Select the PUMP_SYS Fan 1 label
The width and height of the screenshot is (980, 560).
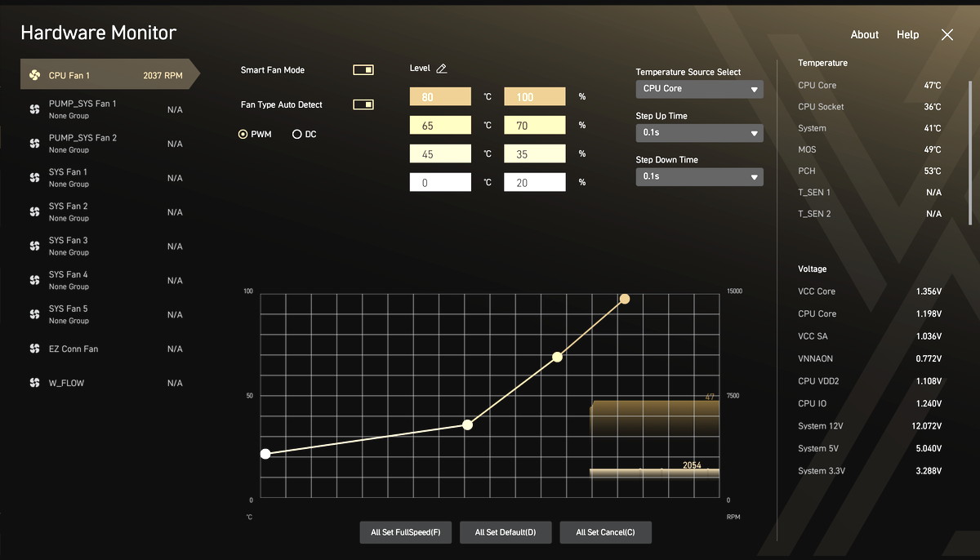coord(82,104)
